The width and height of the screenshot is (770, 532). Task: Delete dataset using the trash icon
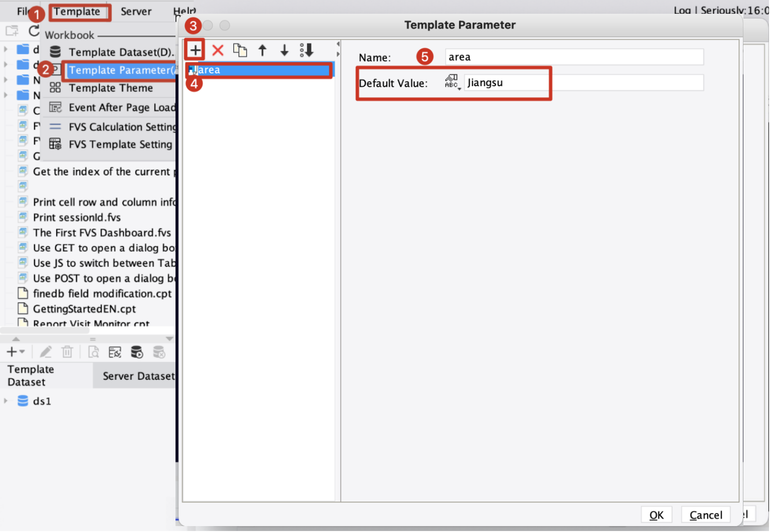pyautogui.click(x=68, y=352)
